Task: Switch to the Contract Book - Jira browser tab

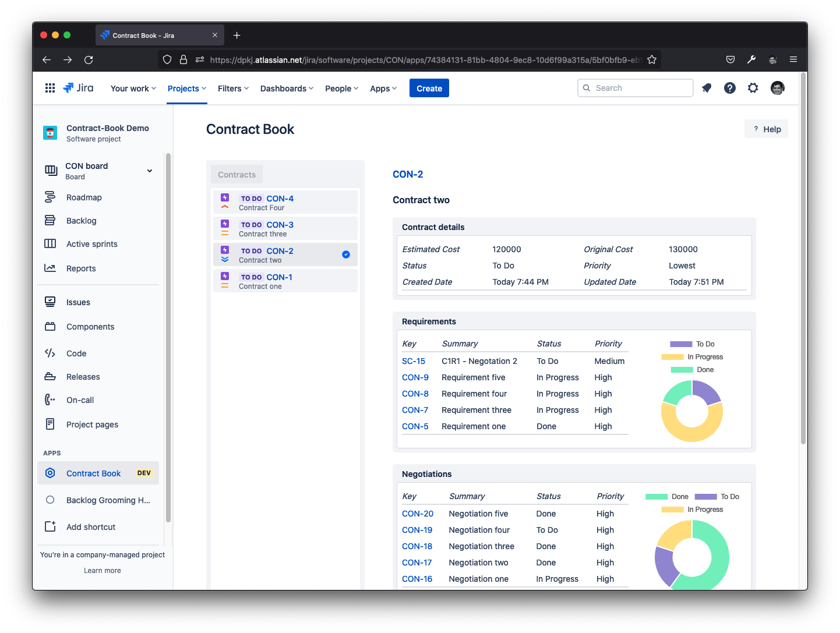Action: coord(160,36)
